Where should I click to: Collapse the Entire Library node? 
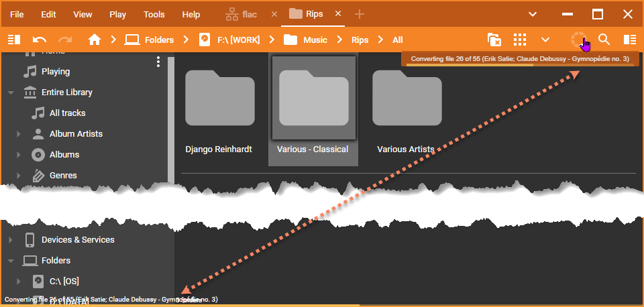[x=11, y=93]
